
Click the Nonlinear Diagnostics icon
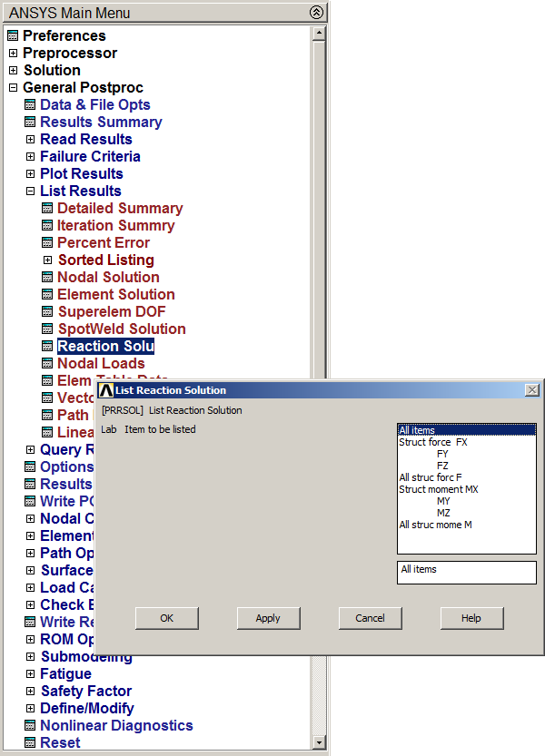tap(30, 726)
